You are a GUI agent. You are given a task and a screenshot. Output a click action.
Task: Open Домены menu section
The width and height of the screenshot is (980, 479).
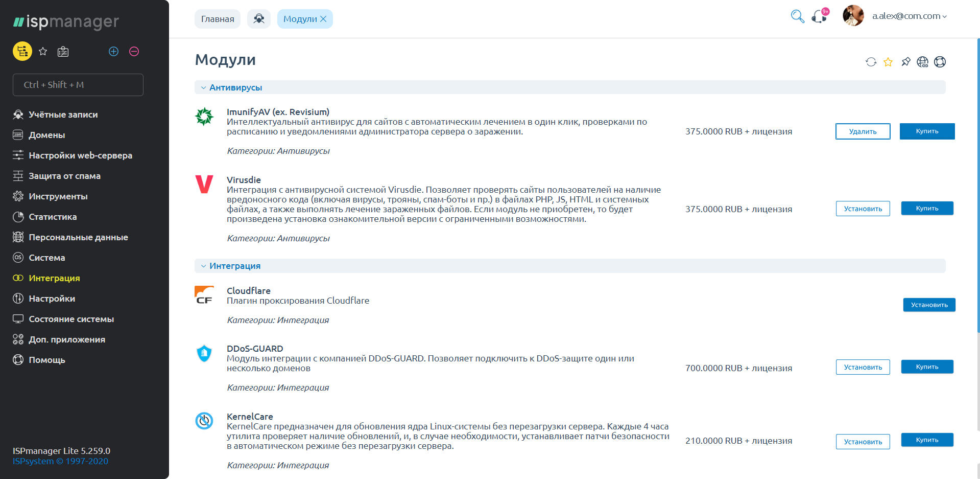click(47, 135)
